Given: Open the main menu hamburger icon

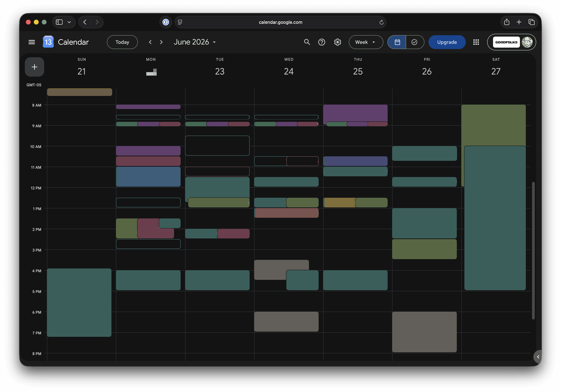Looking at the screenshot, I should click(x=32, y=42).
